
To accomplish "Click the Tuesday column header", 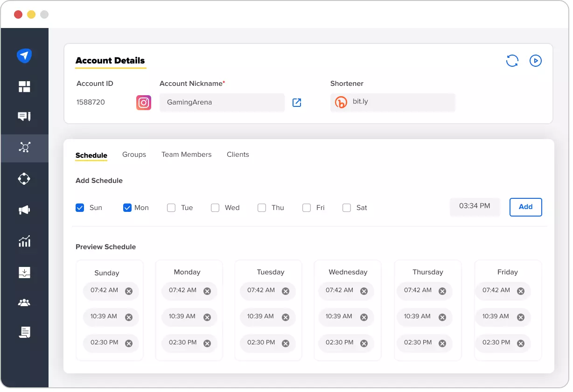I will [x=271, y=272].
